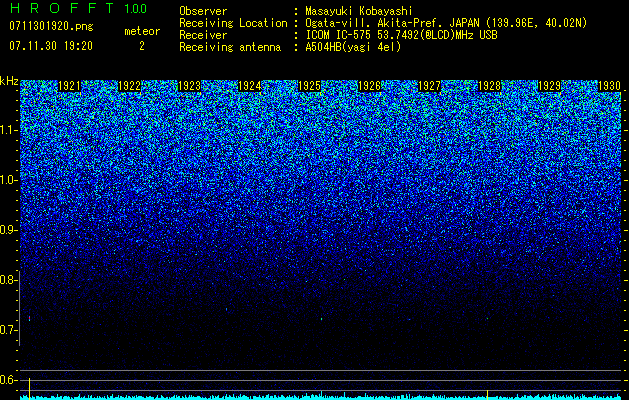Image resolution: width=629 pixels, height=400 pixels.
Task: Click the meteor label
Action: pyautogui.click(x=142, y=31)
